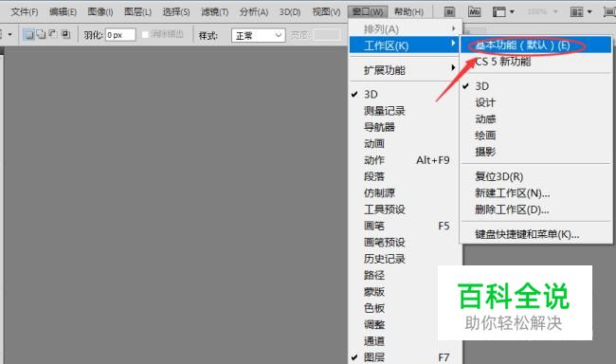Select the checked 3D workspace in submenu
The width and height of the screenshot is (616, 364).
coord(536,86)
